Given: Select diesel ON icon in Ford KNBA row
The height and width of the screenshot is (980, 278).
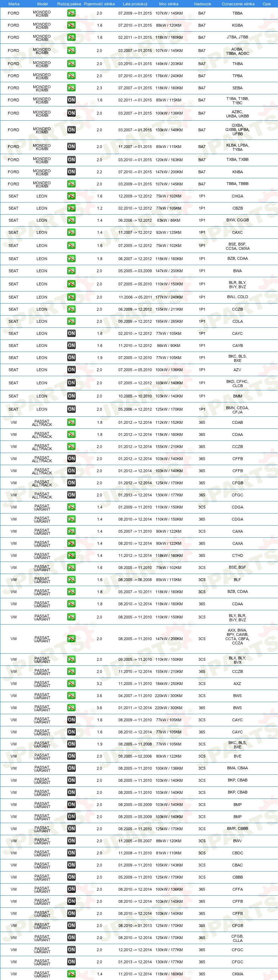Looking at the screenshot, I should [71, 172].
